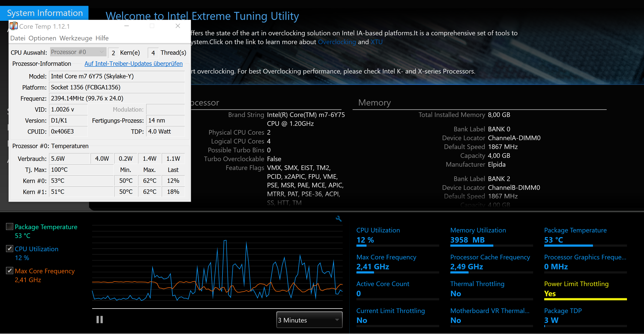Click the VID value 1.0026 v
This screenshot has height=334, width=644.
tap(68, 109)
